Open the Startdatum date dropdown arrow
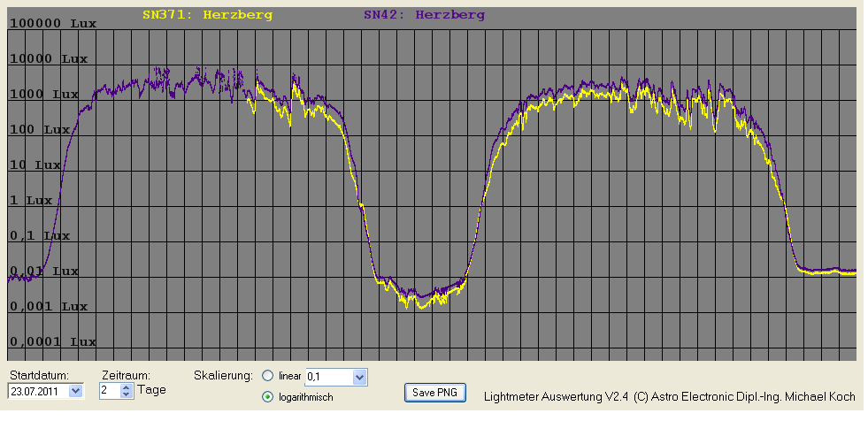This screenshot has width=868, height=421. [76, 391]
